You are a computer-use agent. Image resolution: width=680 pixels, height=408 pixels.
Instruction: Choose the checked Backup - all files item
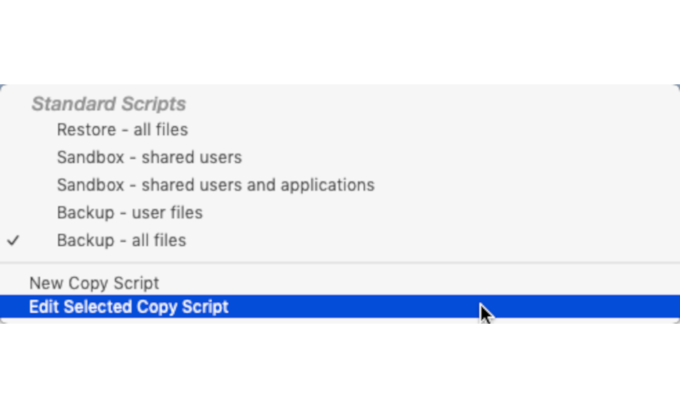(340, 240)
